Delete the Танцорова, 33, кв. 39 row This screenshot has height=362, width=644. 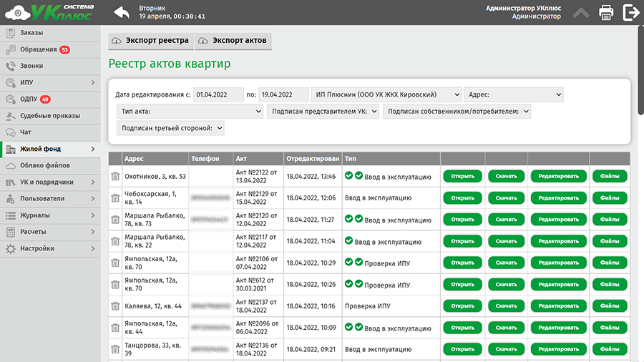115,349
